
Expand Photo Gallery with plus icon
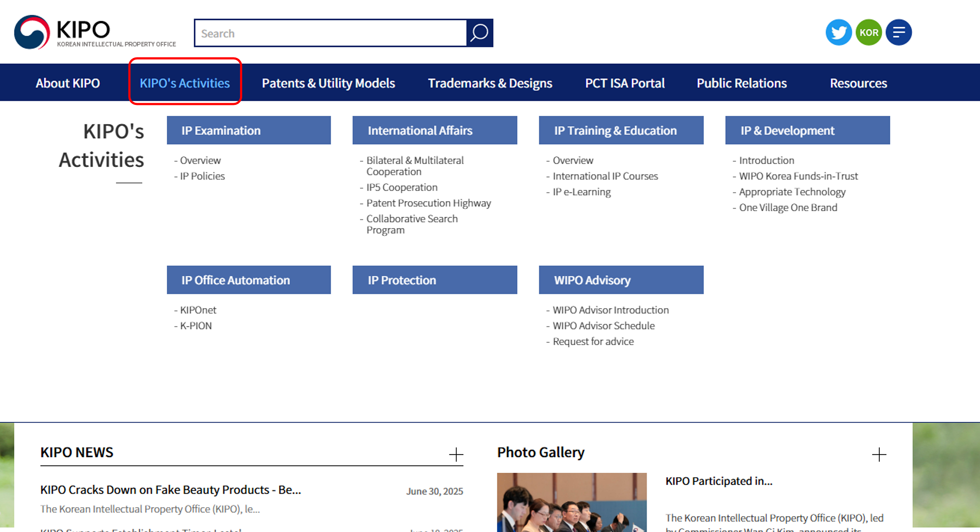point(879,455)
